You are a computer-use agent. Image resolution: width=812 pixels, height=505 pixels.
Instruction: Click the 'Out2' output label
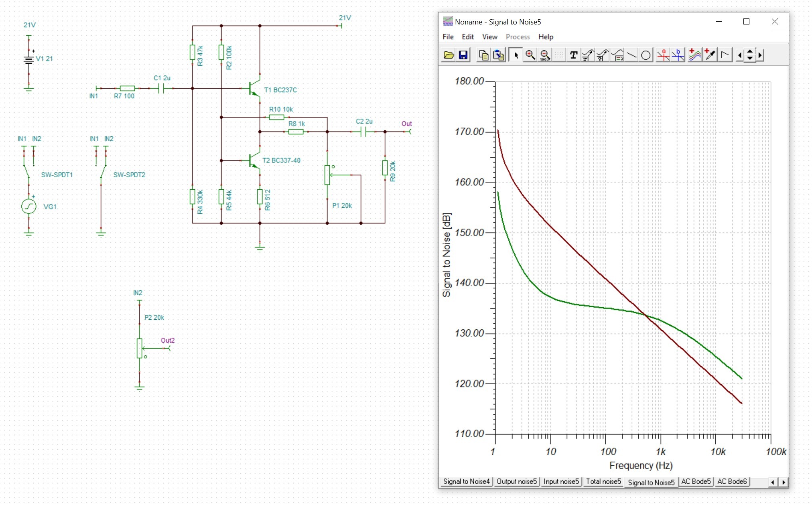168,340
